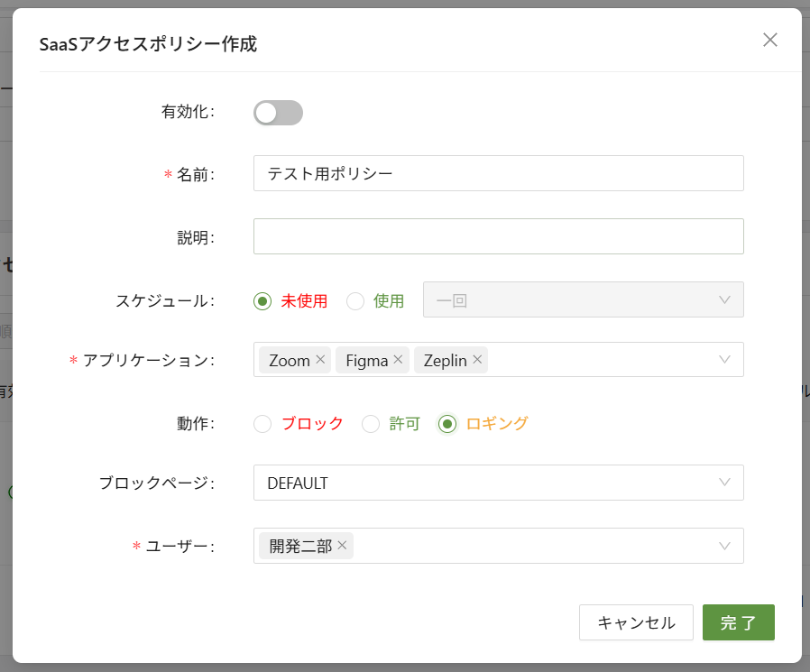Remove the Figma application tag
This screenshot has width=810, height=672.
click(398, 361)
